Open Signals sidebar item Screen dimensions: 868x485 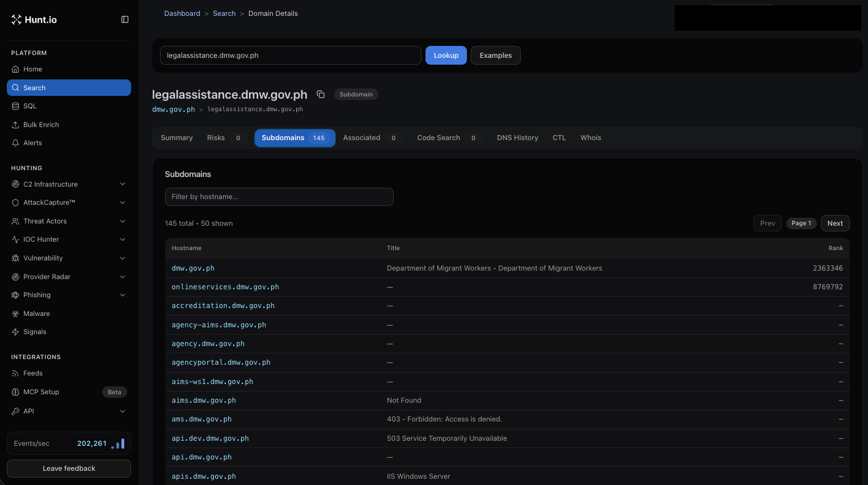(x=69, y=332)
